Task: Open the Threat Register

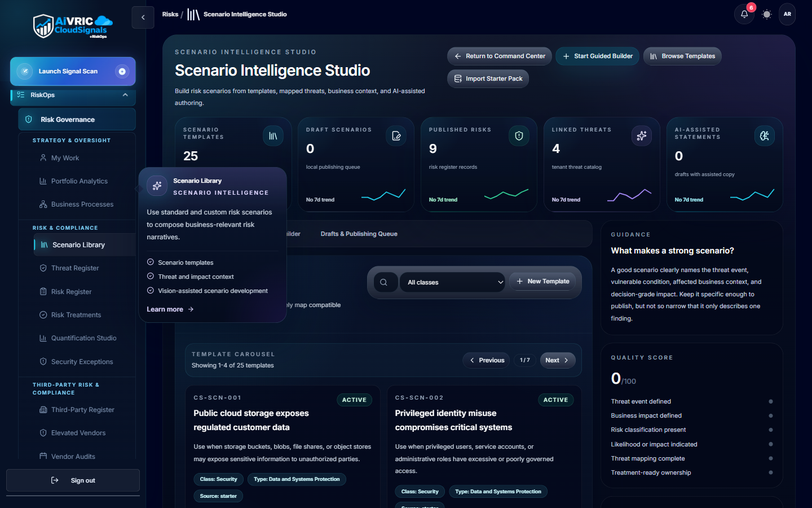Action: (x=75, y=268)
